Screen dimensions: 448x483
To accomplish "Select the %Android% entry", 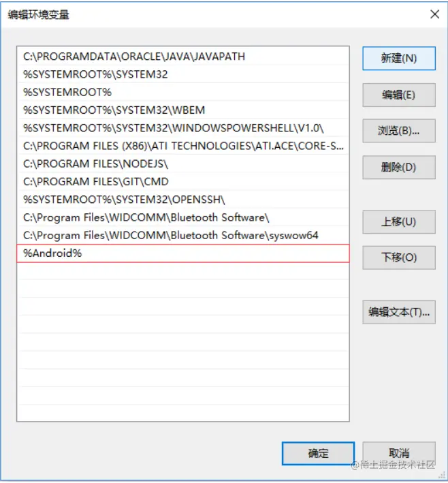I will coord(183,253).
